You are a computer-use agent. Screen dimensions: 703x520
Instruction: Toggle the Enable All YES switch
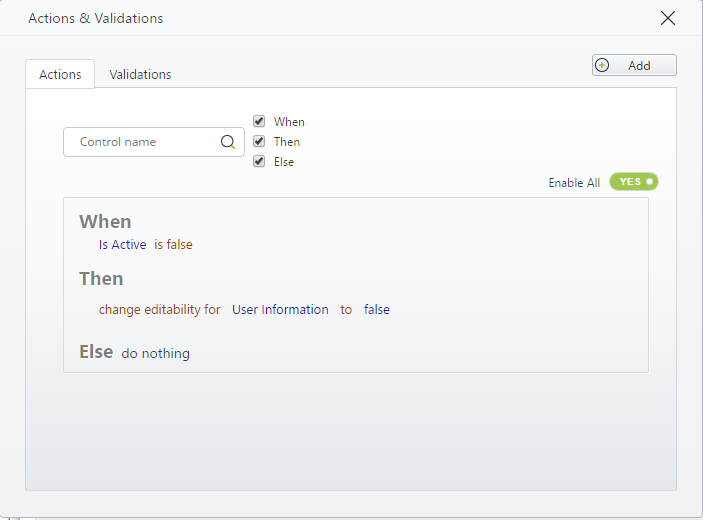pyautogui.click(x=634, y=182)
